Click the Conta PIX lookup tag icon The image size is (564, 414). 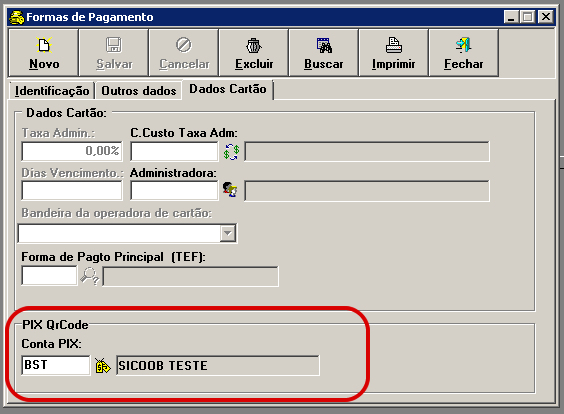[103, 366]
